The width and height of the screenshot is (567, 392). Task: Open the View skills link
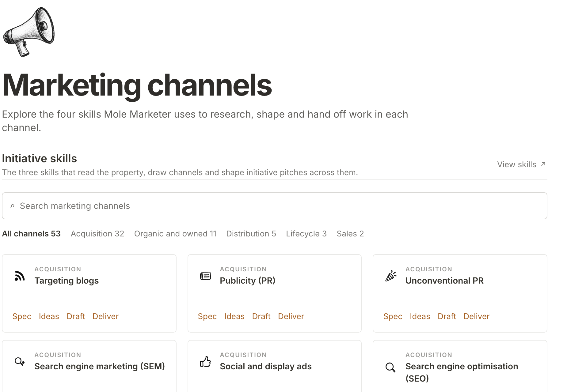coord(521,164)
